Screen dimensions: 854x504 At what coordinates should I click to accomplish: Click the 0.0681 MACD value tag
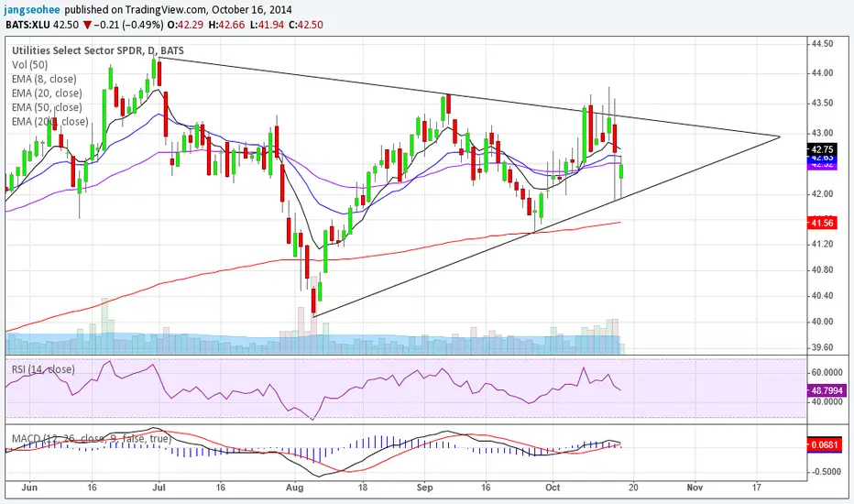pos(824,444)
